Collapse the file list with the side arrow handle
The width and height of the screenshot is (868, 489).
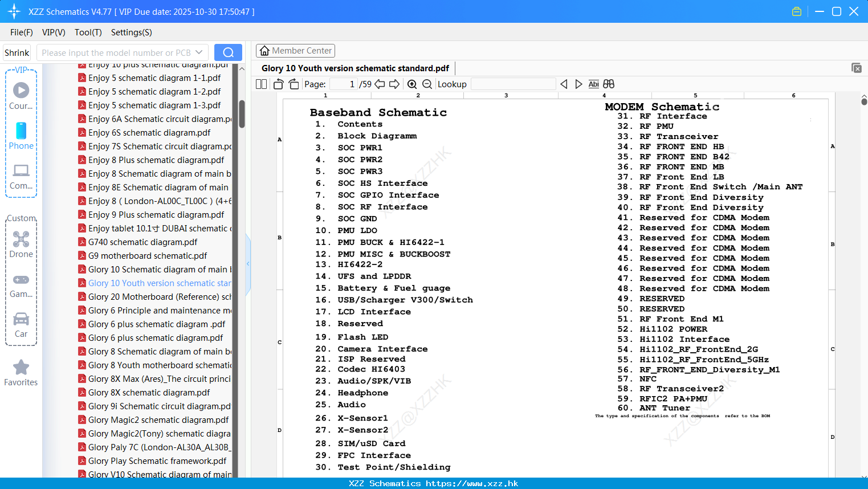tap(248, 264)
